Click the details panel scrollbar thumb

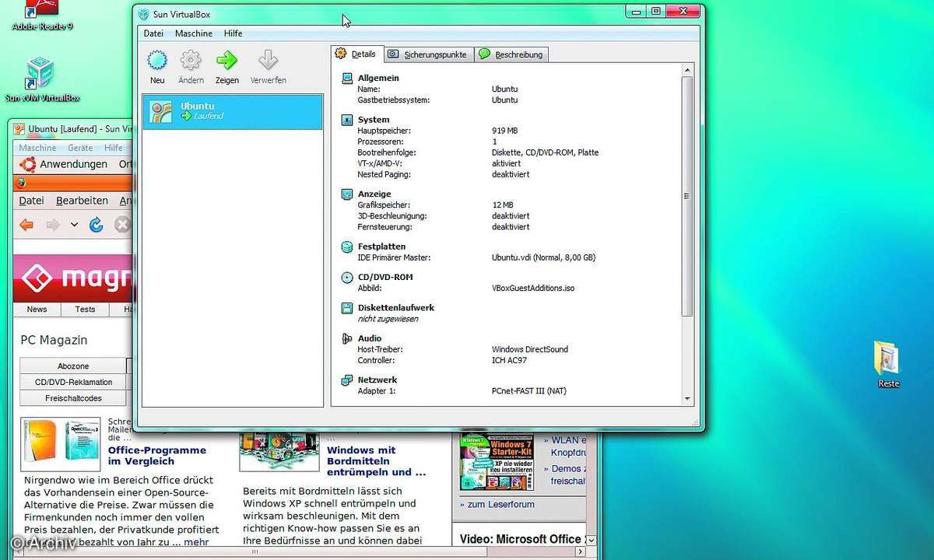tap(686, 196)
